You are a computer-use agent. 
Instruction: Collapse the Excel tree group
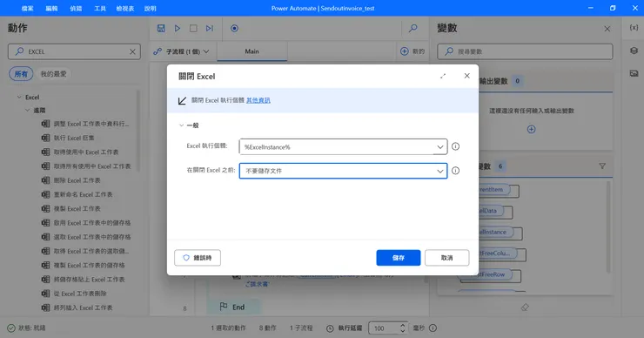(19, 98)
